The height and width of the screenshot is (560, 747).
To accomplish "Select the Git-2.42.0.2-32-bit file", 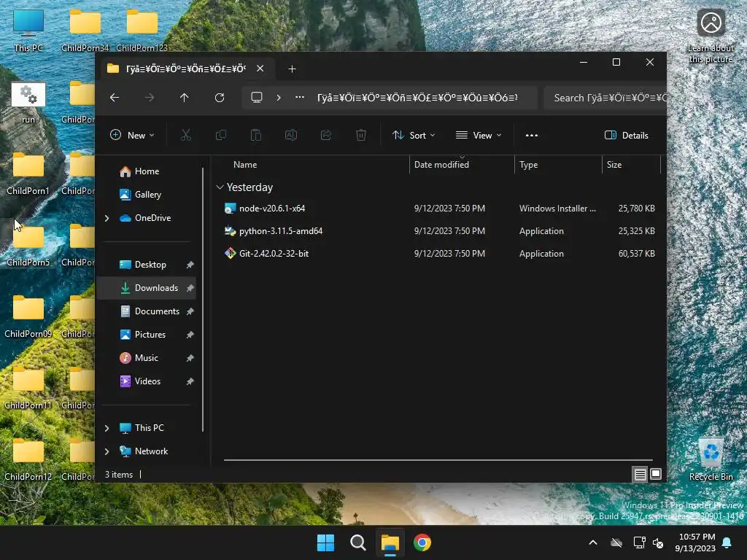I will [439, 254].
